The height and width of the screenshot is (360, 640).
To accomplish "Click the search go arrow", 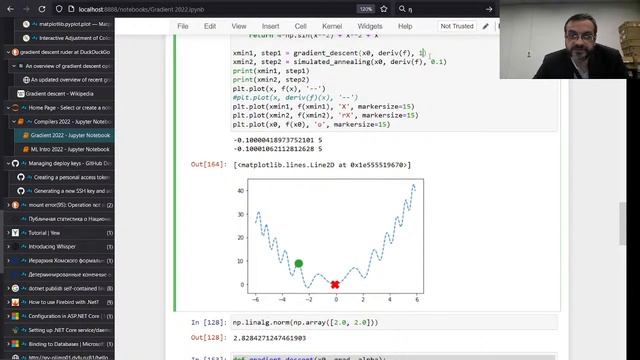I will (489, 9).
